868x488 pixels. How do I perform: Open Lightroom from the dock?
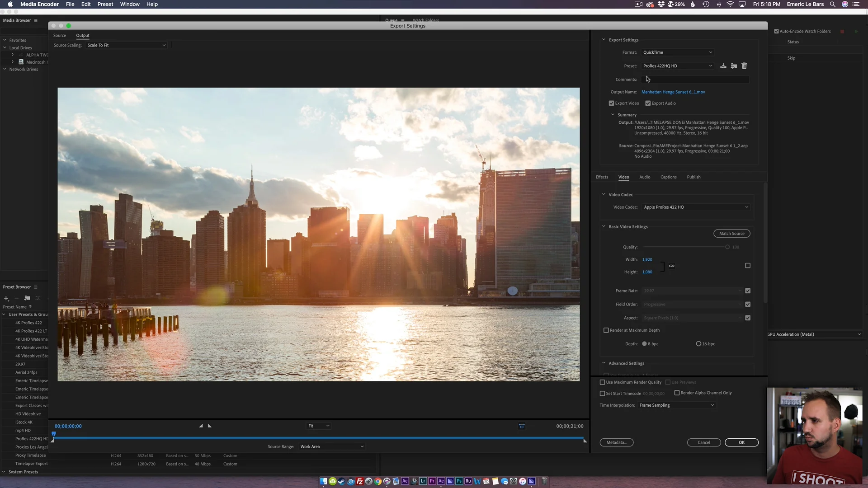coord(423,481)
